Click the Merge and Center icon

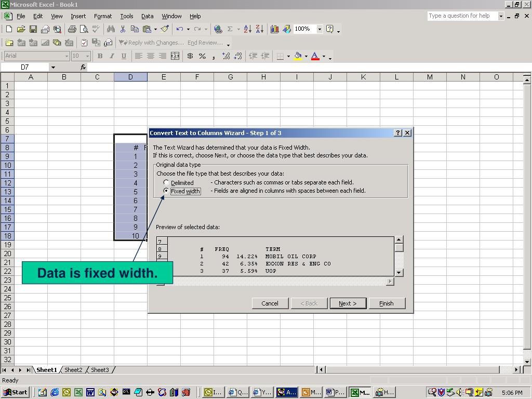click(x=175, y=56)
